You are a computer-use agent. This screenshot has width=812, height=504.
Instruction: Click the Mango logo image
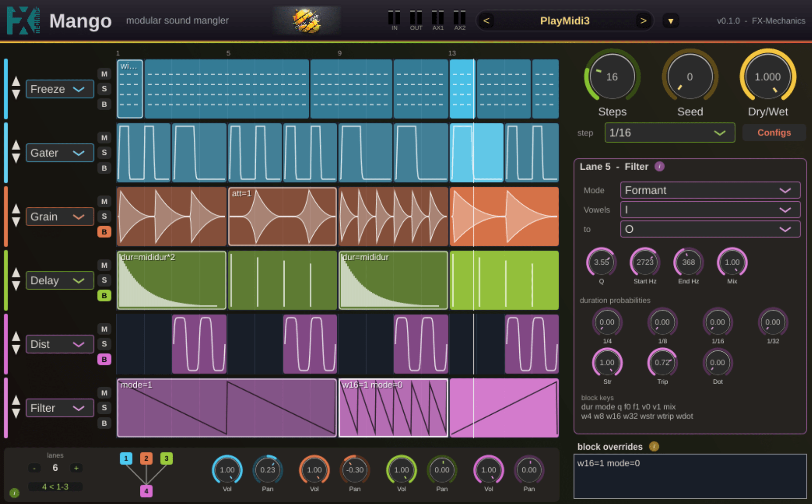307,20
